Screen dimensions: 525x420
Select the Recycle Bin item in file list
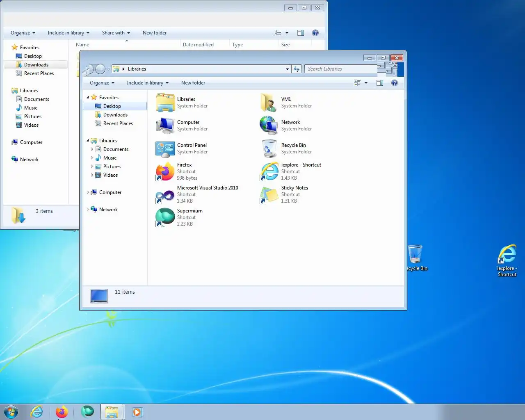(x=286, y=148)
